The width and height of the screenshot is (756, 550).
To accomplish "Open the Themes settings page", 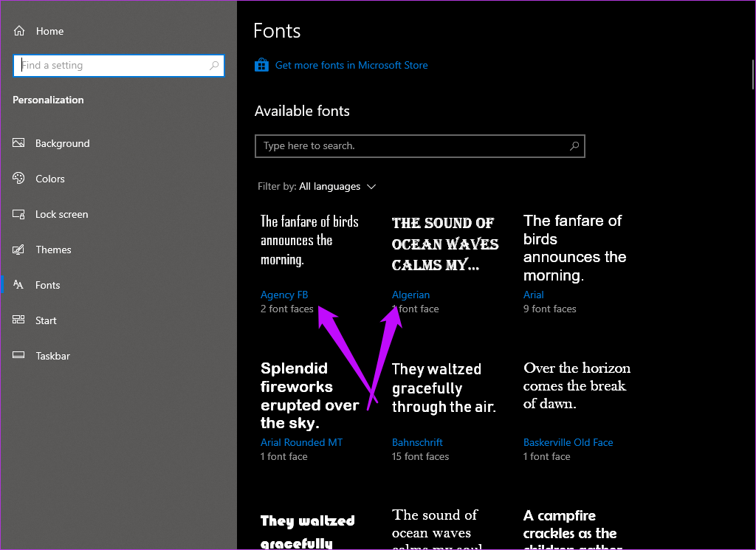I will pos(53,250).
